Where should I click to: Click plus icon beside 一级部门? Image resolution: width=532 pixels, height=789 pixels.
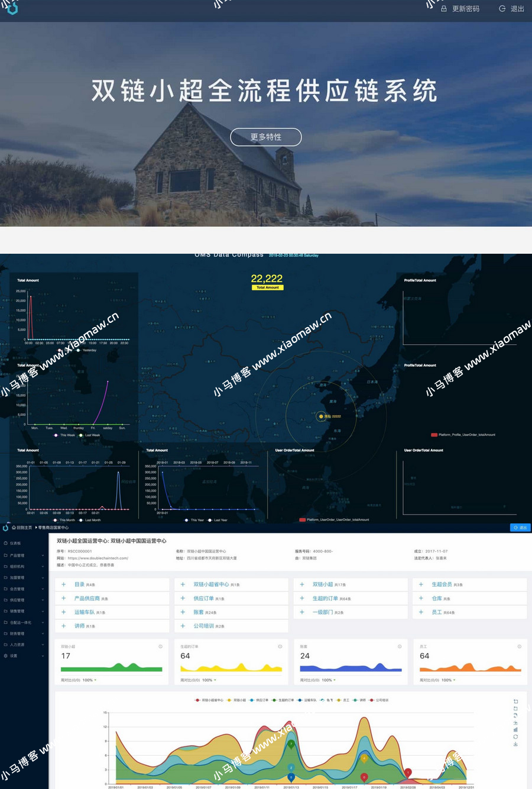[302, 612]
